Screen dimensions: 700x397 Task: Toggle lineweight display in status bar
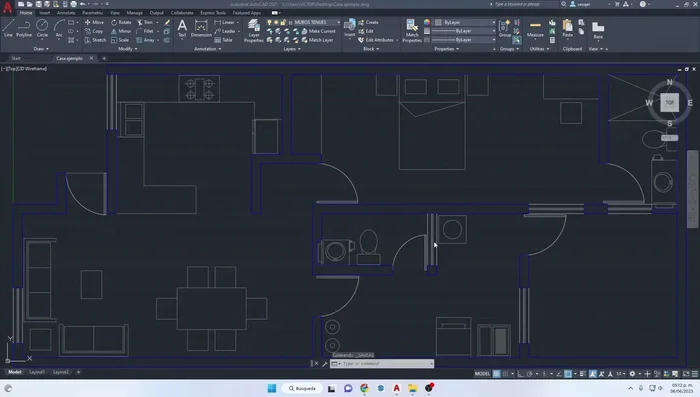(x=582, y=374)
